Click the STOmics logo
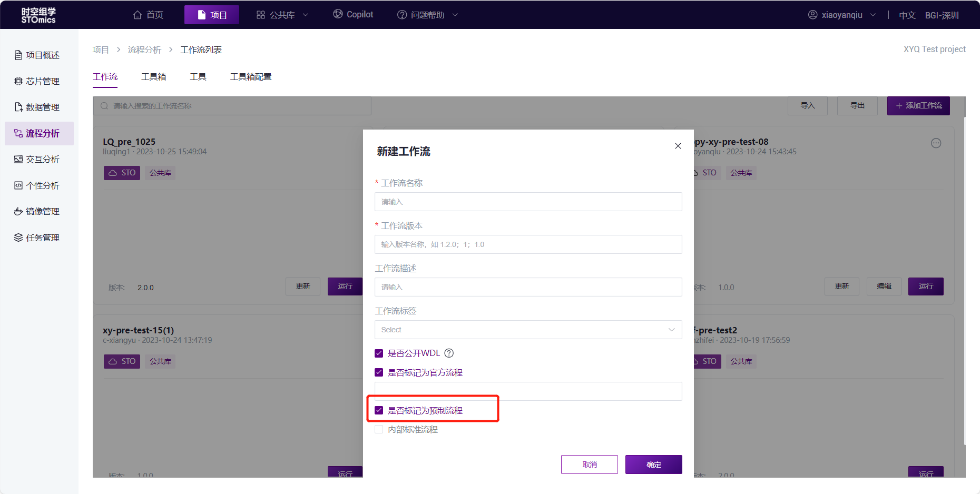Image resolution: width=980 pixels, height=494 pixels. click(38, 15)
